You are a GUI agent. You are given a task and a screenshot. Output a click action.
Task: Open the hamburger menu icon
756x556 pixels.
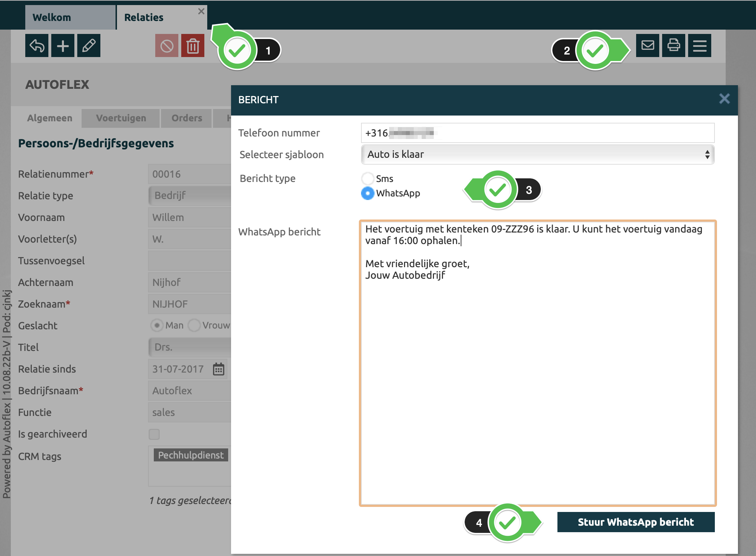pyautogui.click(x=700, y=46)
